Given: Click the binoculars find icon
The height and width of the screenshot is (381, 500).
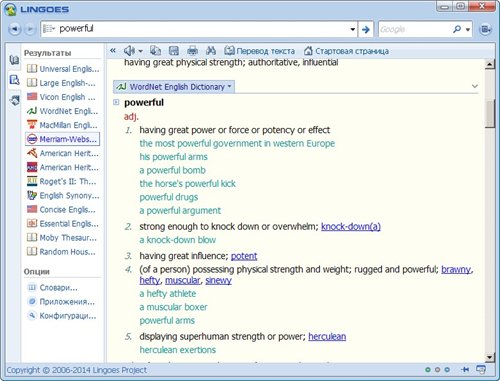Looking at the screenshot, I should pyautogui.click(x=211, y=51).
